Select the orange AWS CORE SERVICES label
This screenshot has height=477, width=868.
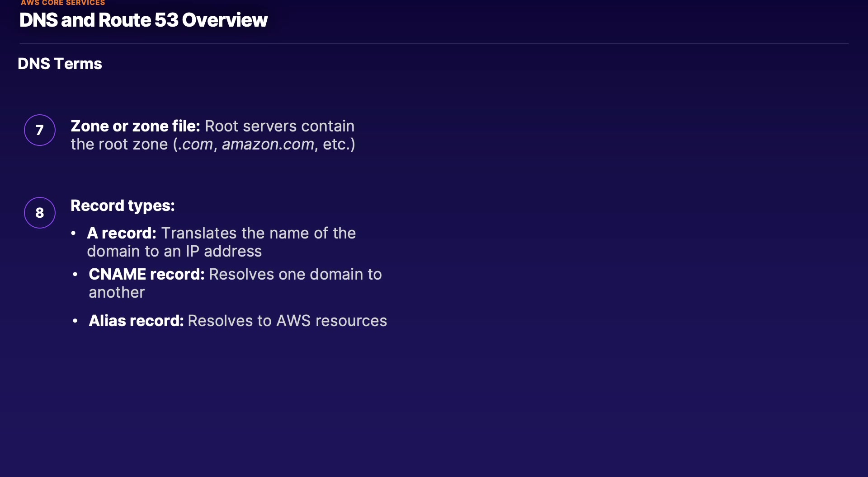click(63, 3)
